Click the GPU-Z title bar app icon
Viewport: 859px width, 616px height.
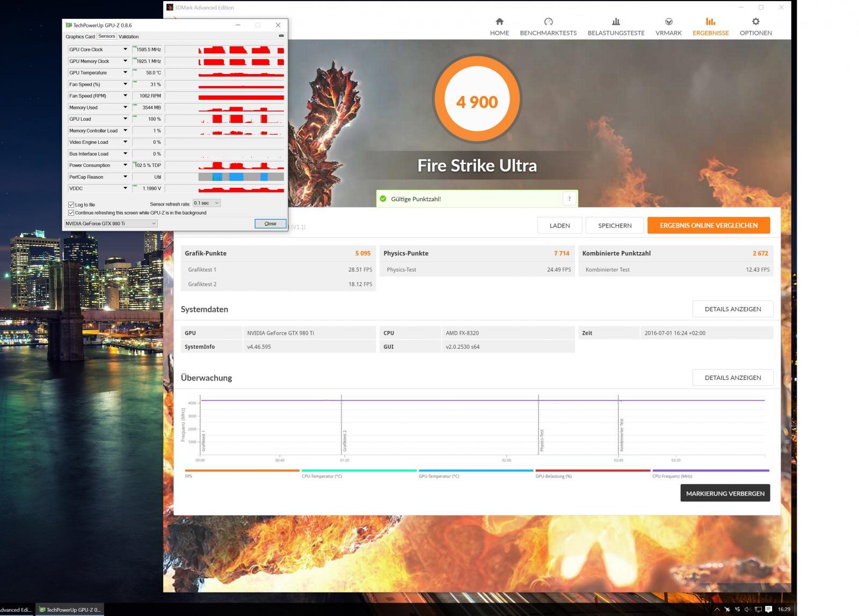69,25
